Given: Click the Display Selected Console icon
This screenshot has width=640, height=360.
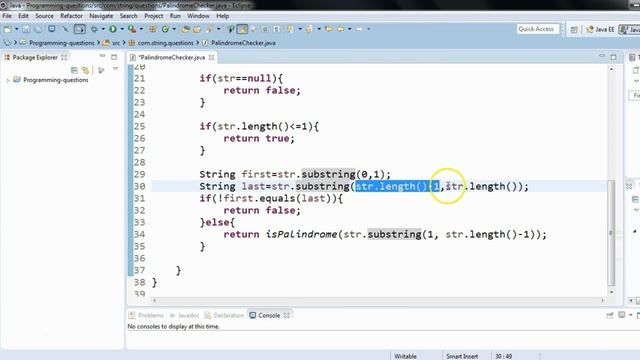Looking at the screenshot, I should point(622,315).
